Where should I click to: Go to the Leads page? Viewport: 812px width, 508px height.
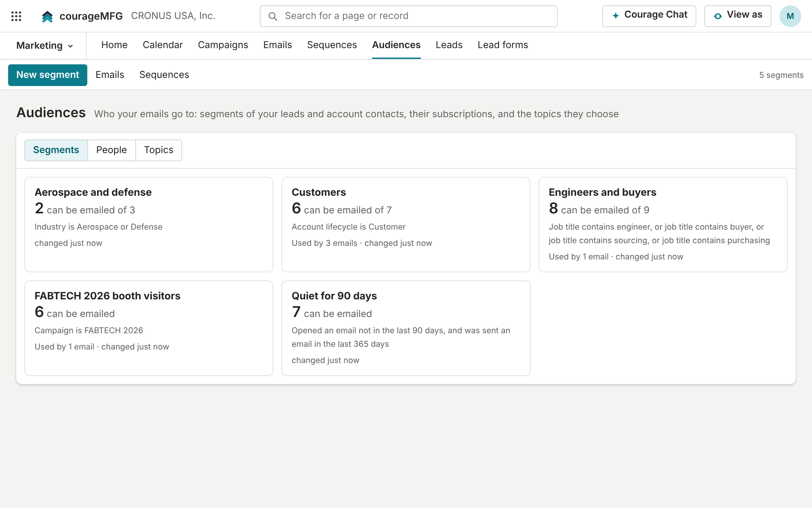tap(449, 45)
